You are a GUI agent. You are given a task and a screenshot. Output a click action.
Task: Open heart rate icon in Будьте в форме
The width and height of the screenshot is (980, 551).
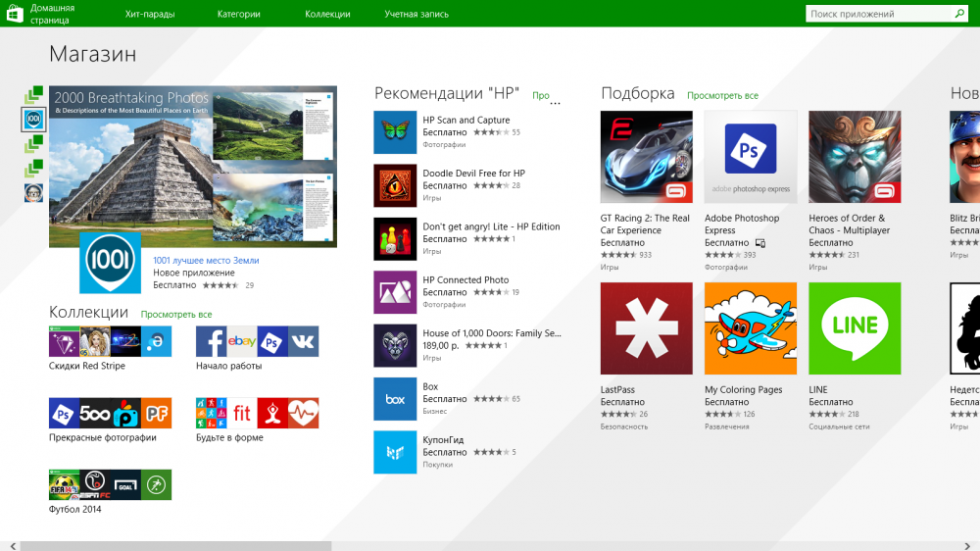303,414
